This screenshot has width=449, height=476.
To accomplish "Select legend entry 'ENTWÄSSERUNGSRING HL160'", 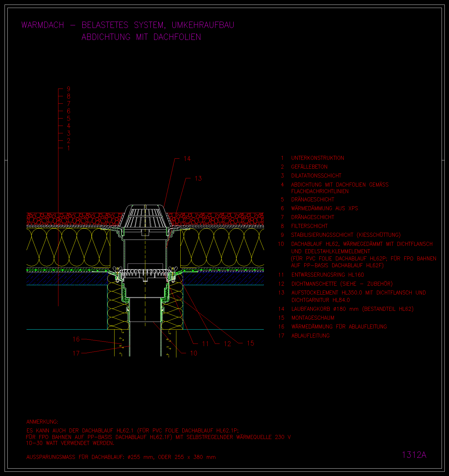I will pos(328,275).
